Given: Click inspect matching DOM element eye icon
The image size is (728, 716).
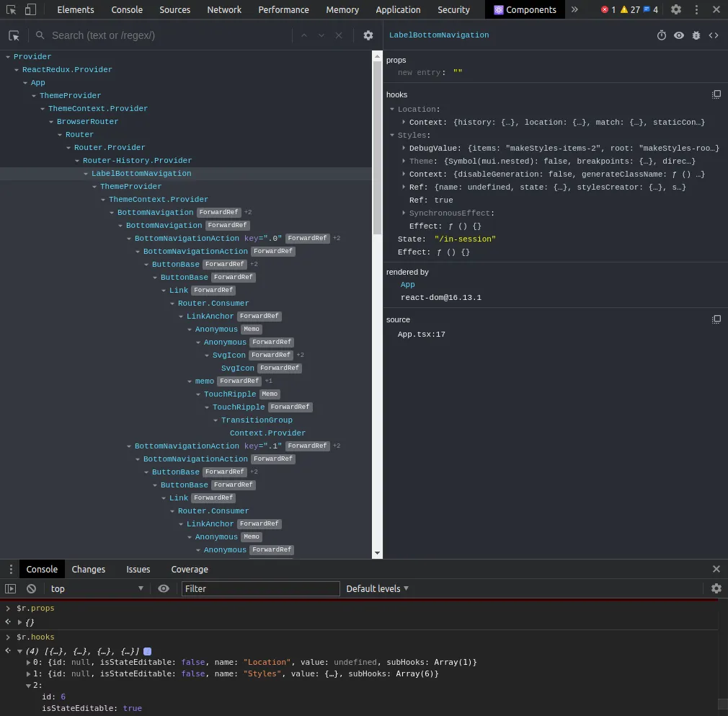Looking at the screenshot, I should (679, 35).
